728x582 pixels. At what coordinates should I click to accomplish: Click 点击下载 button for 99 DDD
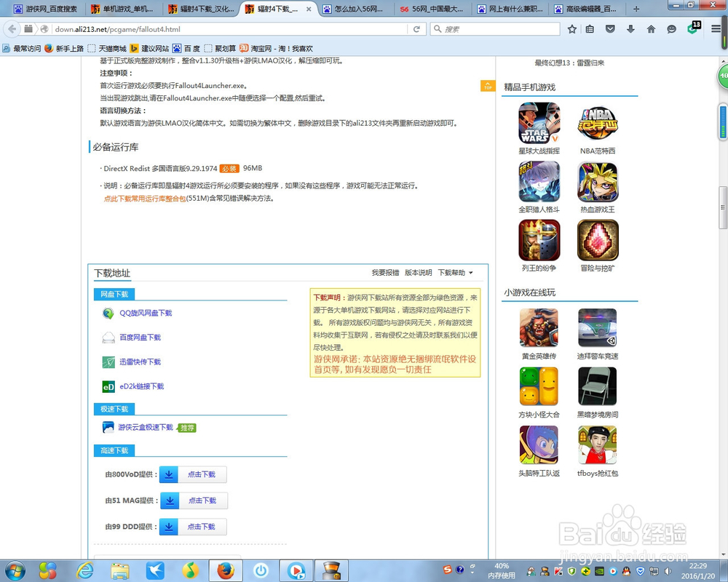pyautogui.click(x=193, y=526)
